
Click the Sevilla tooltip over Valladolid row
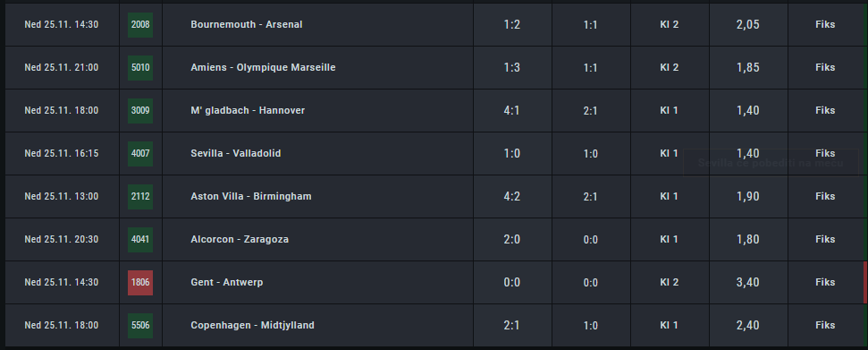[x=771, y=163]
